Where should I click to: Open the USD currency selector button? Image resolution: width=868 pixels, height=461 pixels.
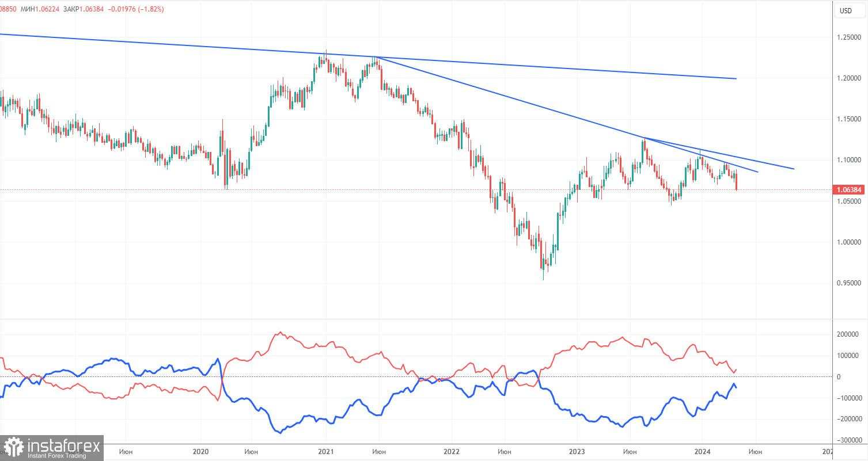tap(850, 10)
